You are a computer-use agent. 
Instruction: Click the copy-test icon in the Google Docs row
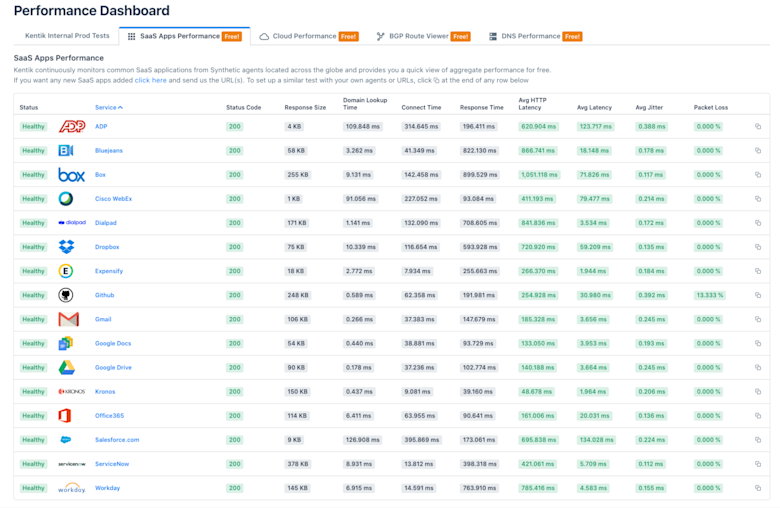click(x=758, y=343)
